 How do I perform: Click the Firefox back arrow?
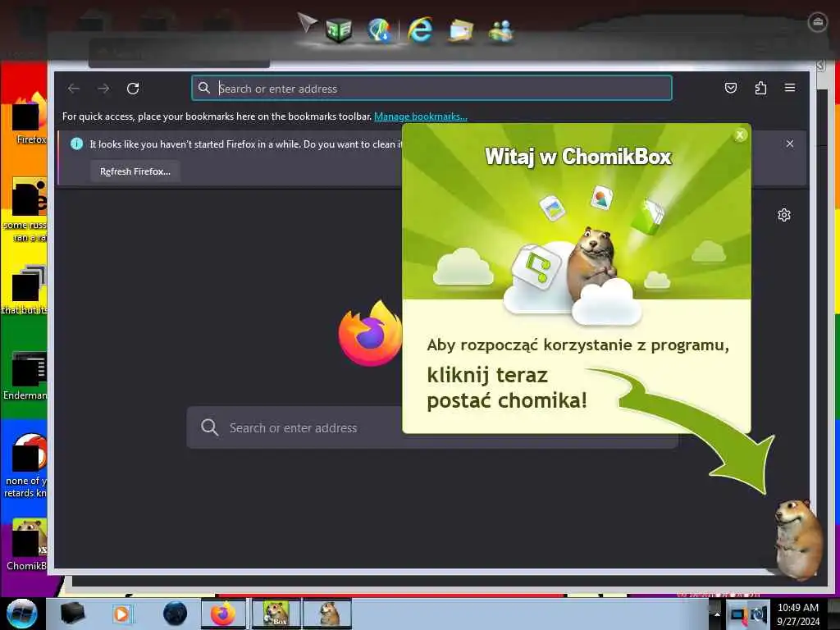74,89
